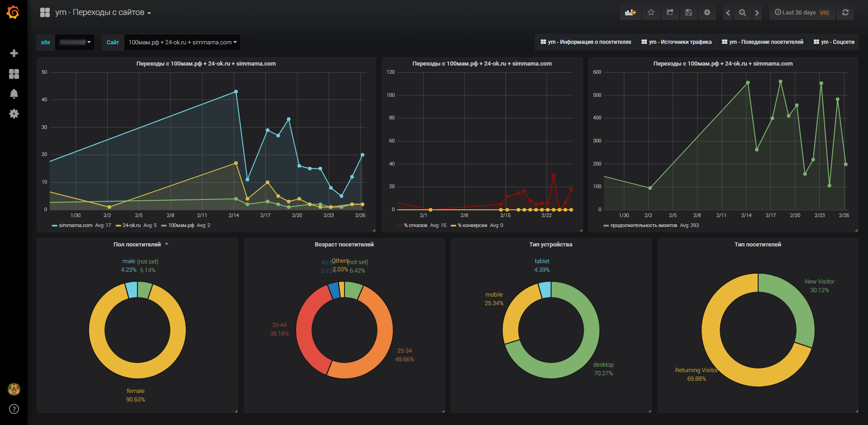
Task: Click the Add panel icon
Action: (x=631, y=13)
